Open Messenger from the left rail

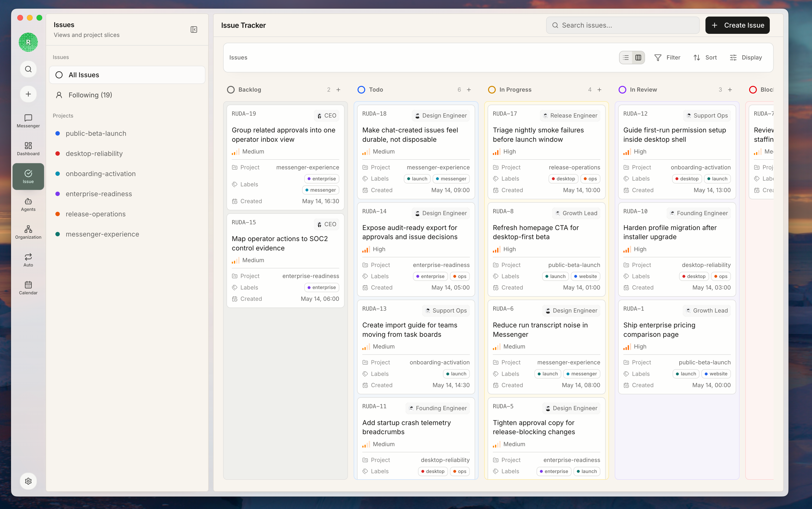(28, 120)
